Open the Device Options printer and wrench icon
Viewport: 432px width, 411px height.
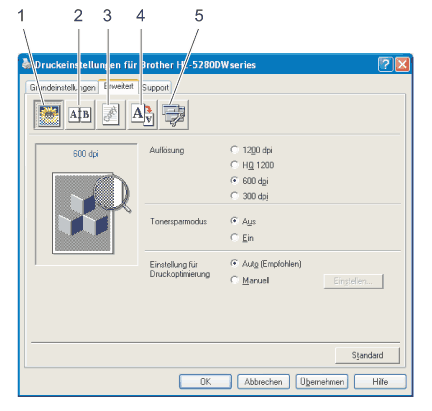click(174, 115)
